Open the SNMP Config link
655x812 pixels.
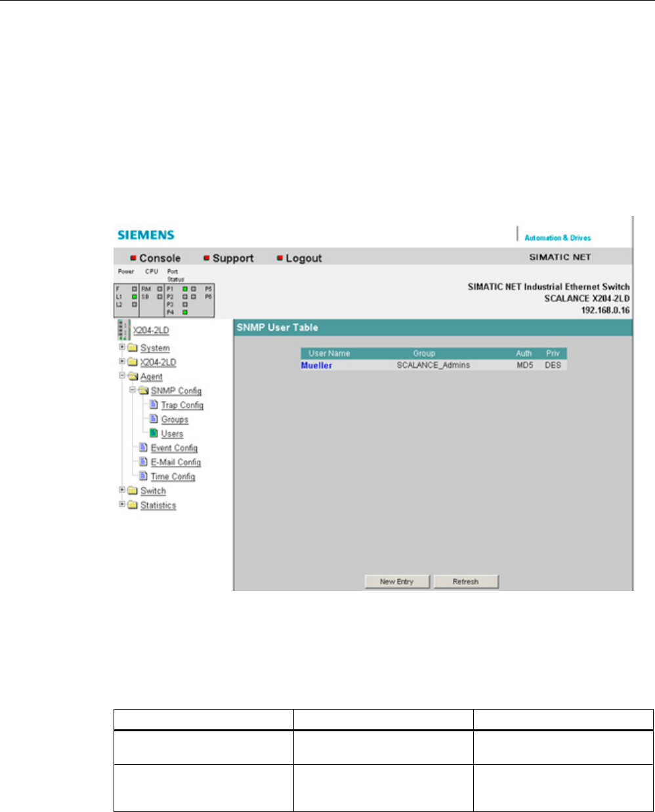pos(176,391)
